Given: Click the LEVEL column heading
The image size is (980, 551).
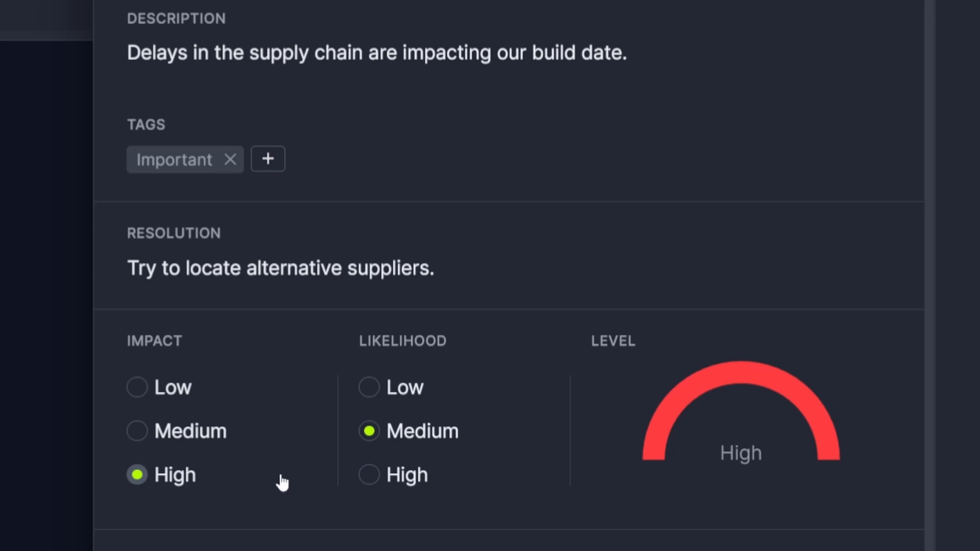Looking at the screenshot, I should (613, 341).
